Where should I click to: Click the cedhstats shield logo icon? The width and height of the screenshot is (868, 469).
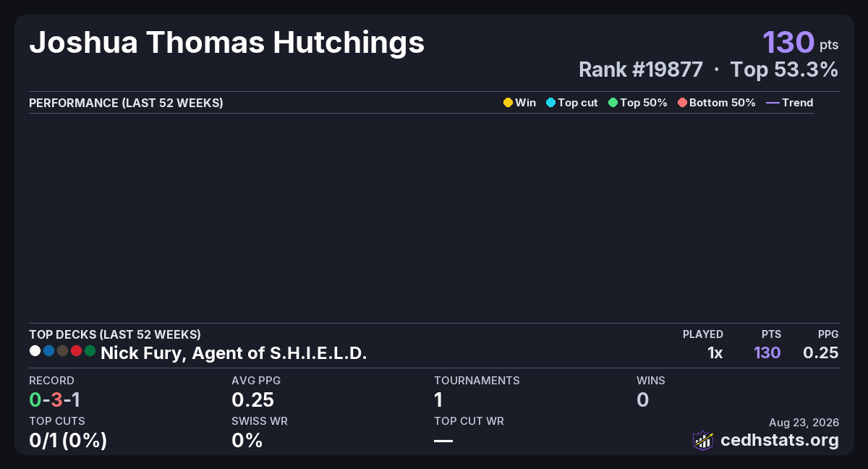tap(703, 440)
